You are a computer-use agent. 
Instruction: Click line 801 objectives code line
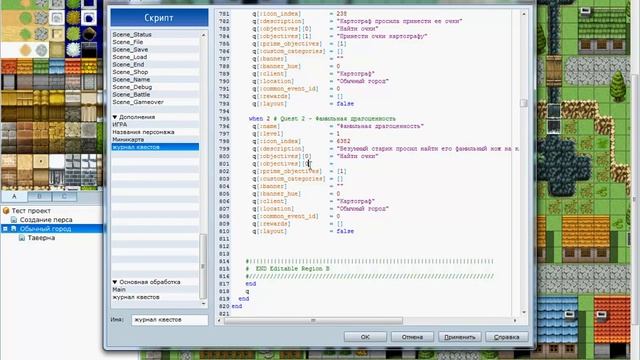click(x=292, y=164)
